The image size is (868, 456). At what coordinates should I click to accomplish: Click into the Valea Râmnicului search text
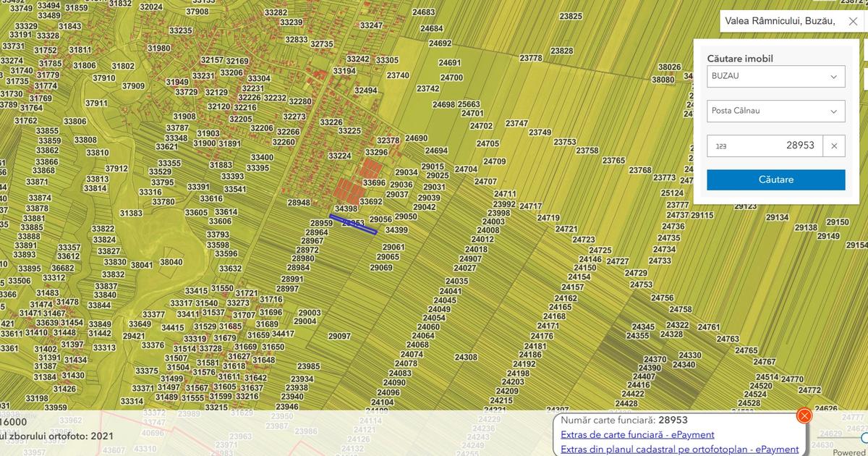pyautogui.click(x=780, y=22)
